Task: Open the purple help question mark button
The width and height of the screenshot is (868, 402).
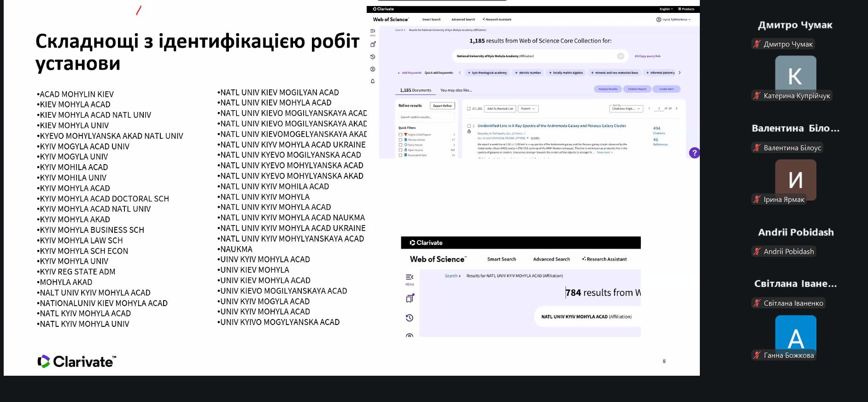Action: point(694,153)
